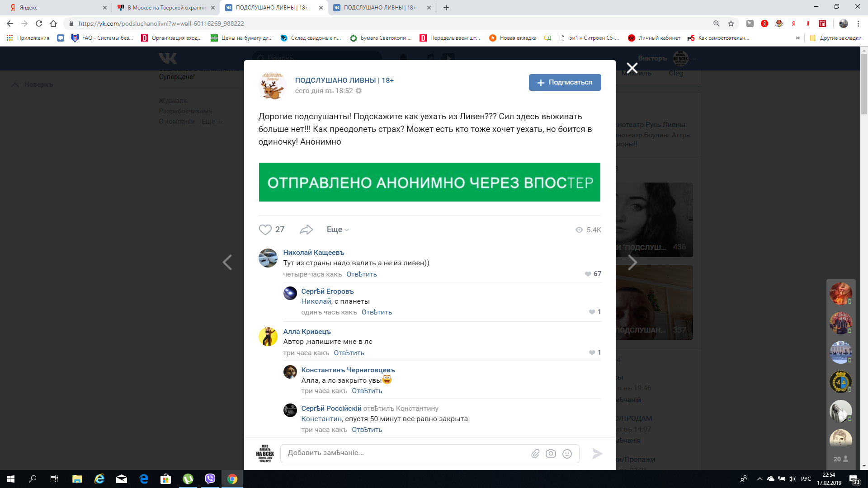Click the vk.com address bar

[389, 23]
